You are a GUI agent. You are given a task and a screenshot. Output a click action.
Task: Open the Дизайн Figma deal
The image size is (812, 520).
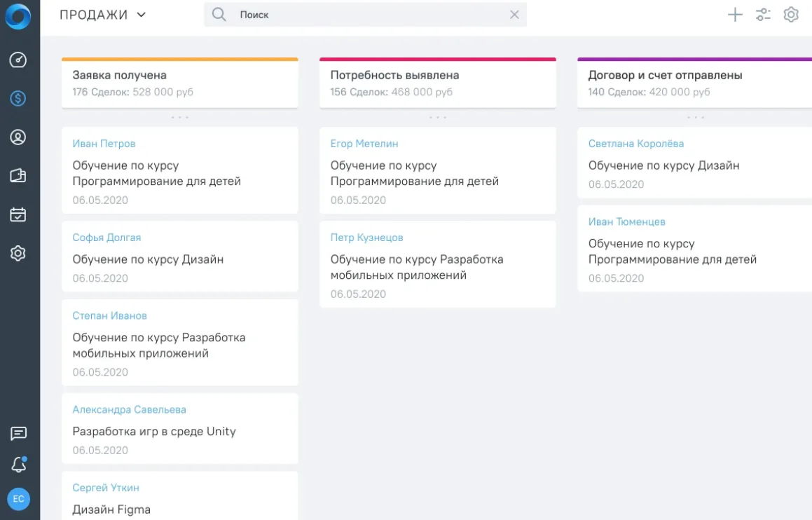[x=111, y=509]
